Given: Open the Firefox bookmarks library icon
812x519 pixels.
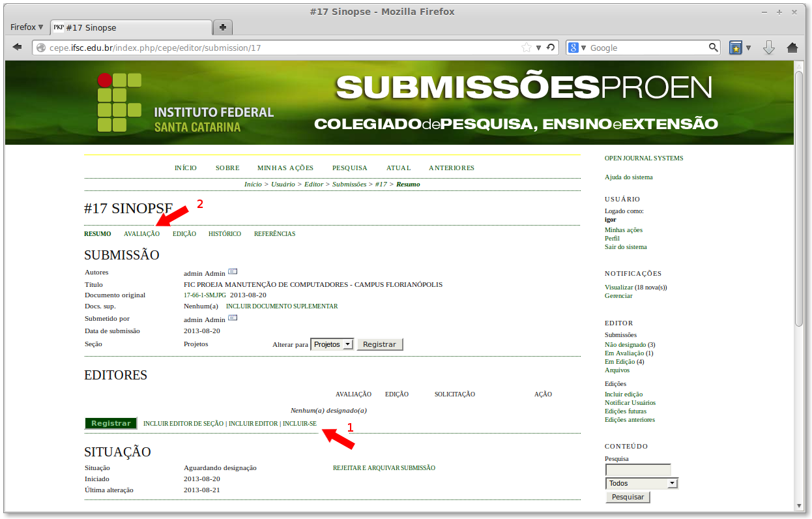Looking at the screenshot, I should pyautogui.click(x=737, y=47).
